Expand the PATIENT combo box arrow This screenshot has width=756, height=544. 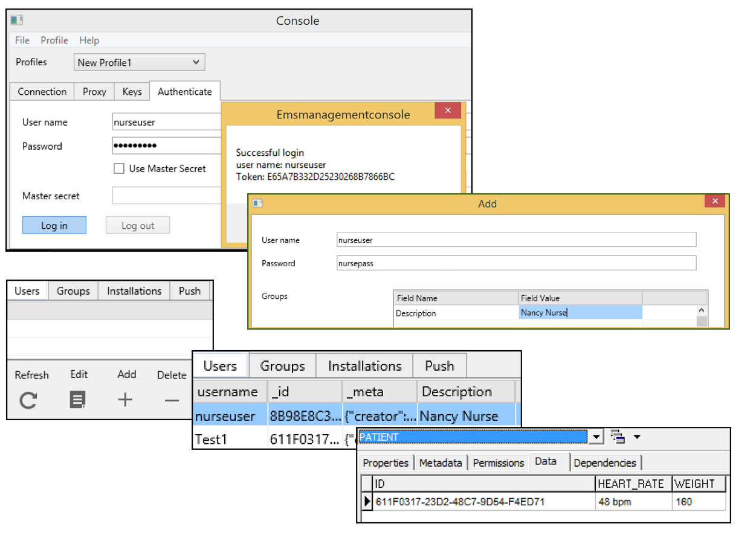point(596,437)
